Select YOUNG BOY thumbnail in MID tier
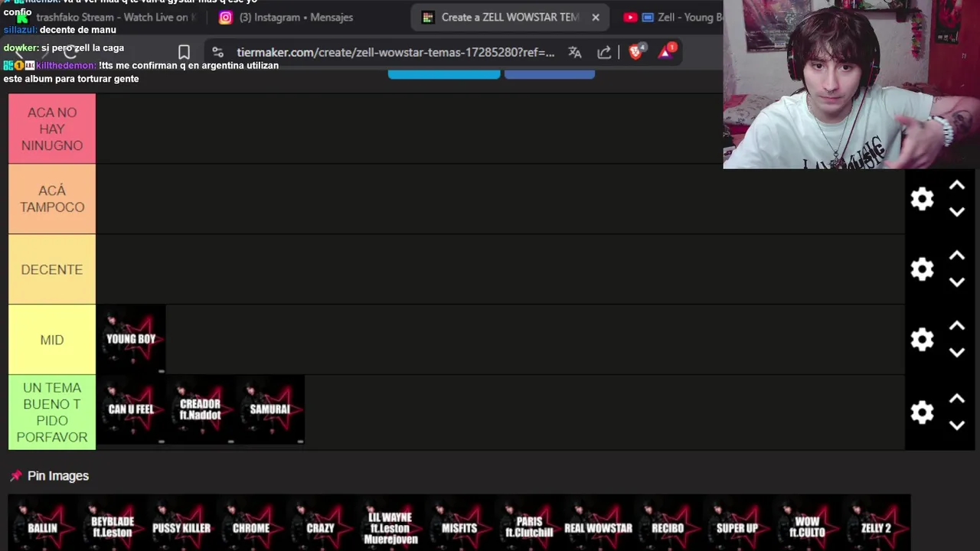This screenshot has height=551, width=980. (x=131, y=340)
